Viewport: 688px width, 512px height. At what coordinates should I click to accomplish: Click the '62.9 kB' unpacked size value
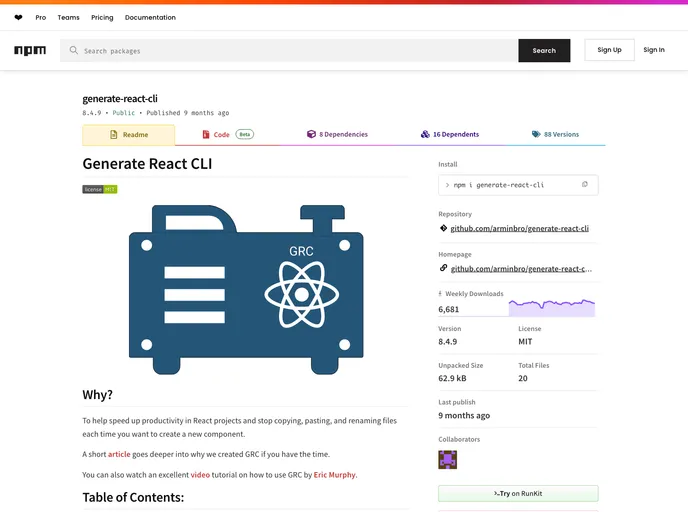[452, 378]
